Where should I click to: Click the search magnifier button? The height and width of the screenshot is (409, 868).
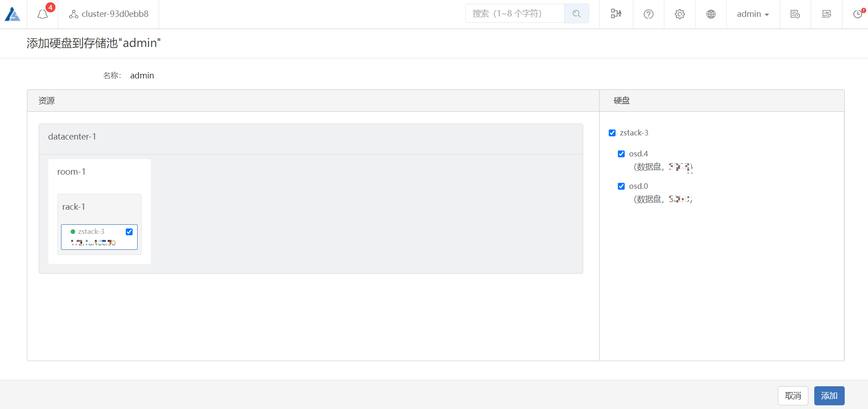(x=576, y=14)
